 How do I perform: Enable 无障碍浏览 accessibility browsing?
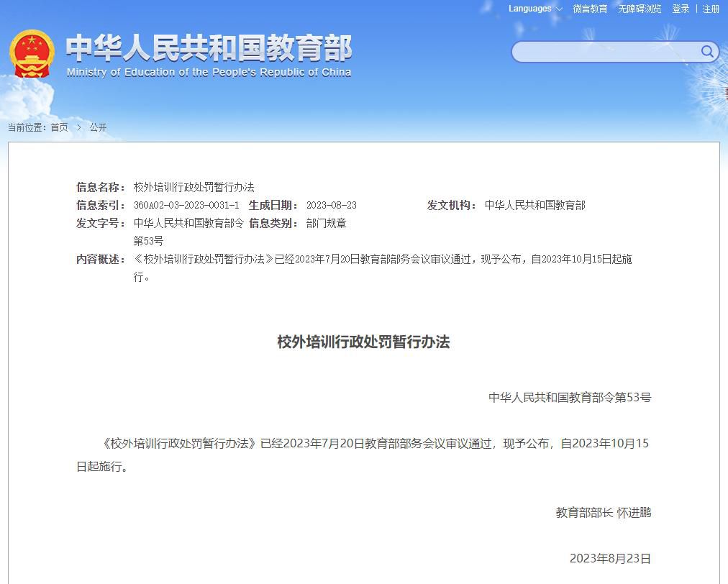click(640, 9)
